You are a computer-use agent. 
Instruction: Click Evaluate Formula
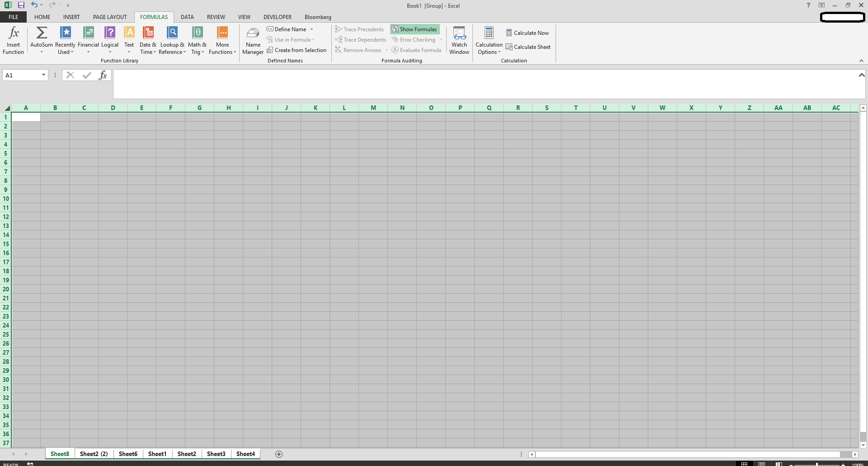pos(416,50)
